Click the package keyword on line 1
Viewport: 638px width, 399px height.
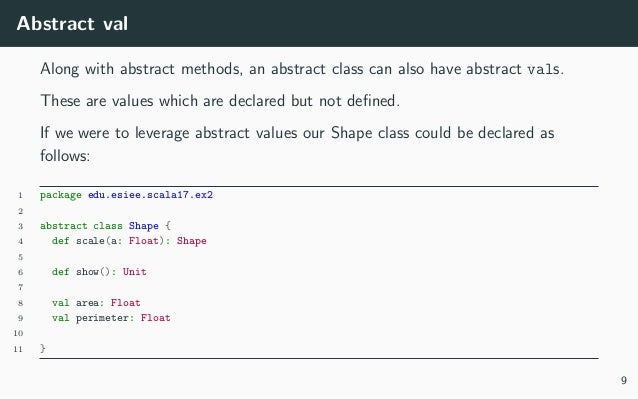click(x=61, y=195)
